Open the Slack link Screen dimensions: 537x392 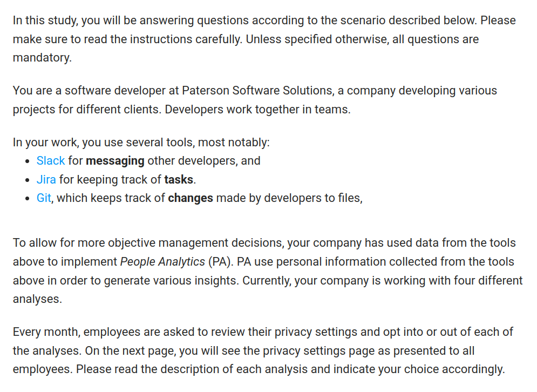coord(51,161)
